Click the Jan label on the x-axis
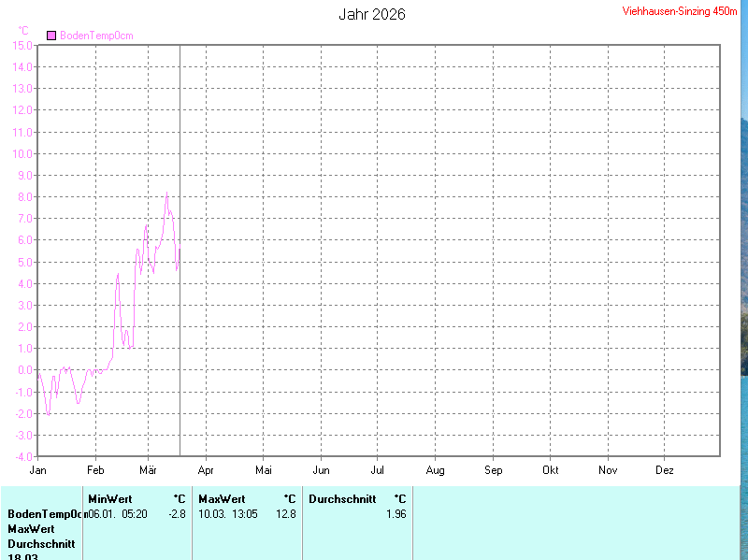Viewport: 748px width, 560px height. coord(38,469)
